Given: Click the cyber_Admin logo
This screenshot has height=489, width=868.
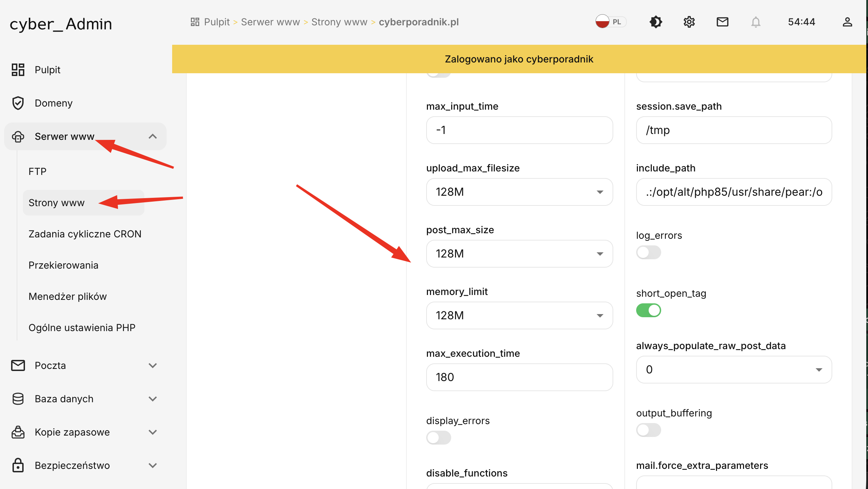Looking at the screenshot, I should 61,24.
